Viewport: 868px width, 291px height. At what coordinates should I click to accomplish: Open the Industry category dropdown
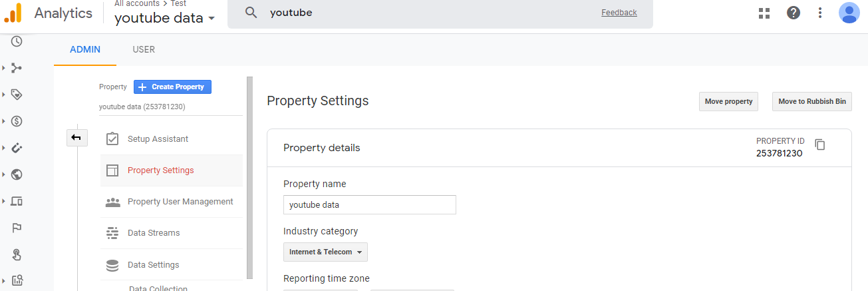325,252
